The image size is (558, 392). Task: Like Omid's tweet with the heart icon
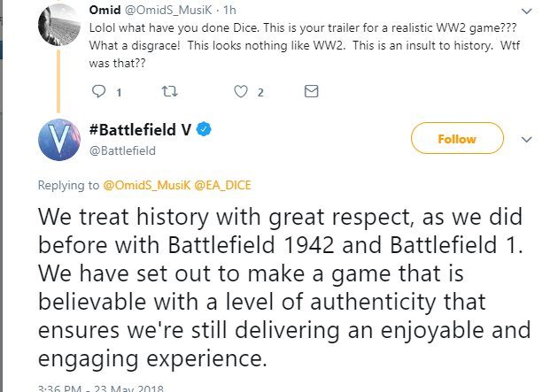point(240,91)
